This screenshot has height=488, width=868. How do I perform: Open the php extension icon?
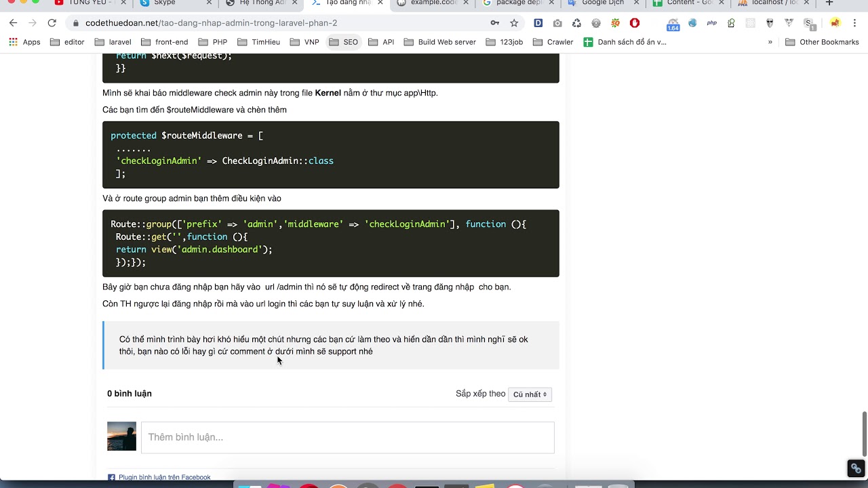[x=711, y=23]
